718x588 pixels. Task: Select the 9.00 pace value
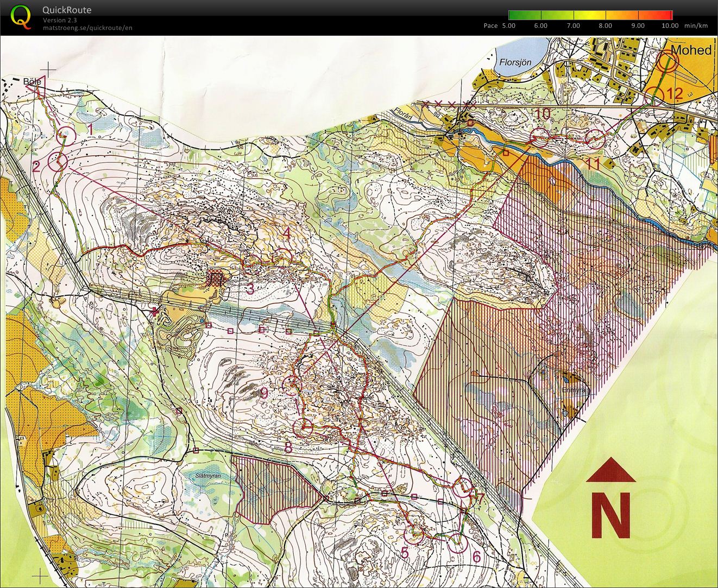(638, 26)
